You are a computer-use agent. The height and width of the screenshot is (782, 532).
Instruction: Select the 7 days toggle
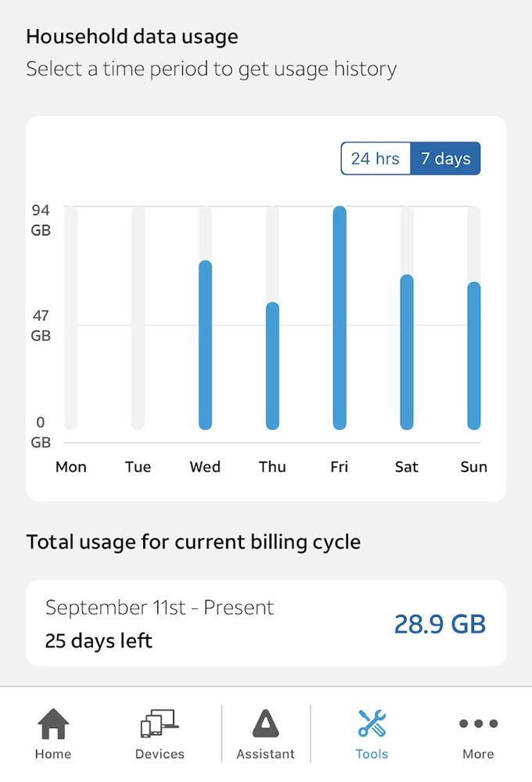coord(445,159)
